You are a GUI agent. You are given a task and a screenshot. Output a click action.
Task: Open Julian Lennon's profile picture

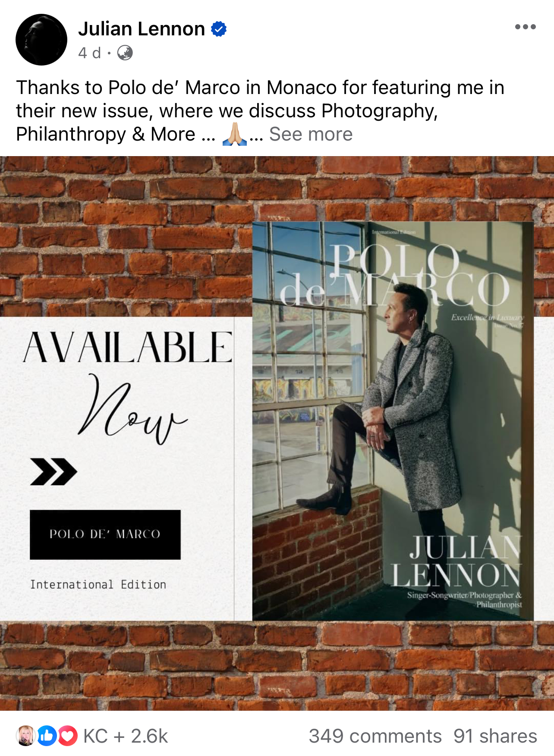point(41,40)
